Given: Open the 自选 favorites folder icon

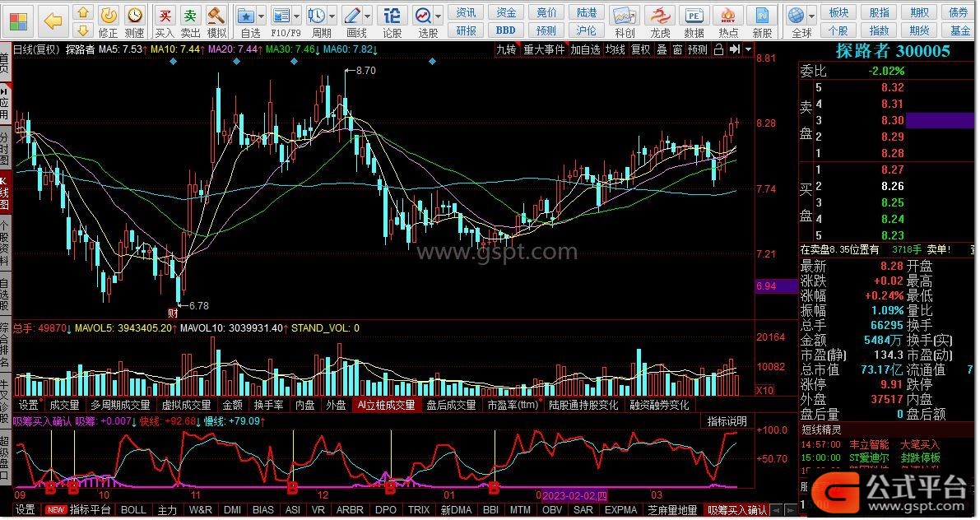Looking at the screenshot, I should click(x=248, y=21).
